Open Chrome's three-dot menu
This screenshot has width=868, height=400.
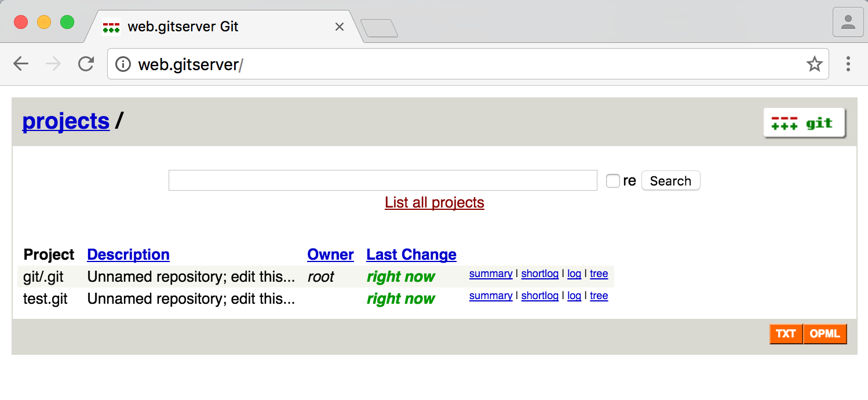[848, 64]
